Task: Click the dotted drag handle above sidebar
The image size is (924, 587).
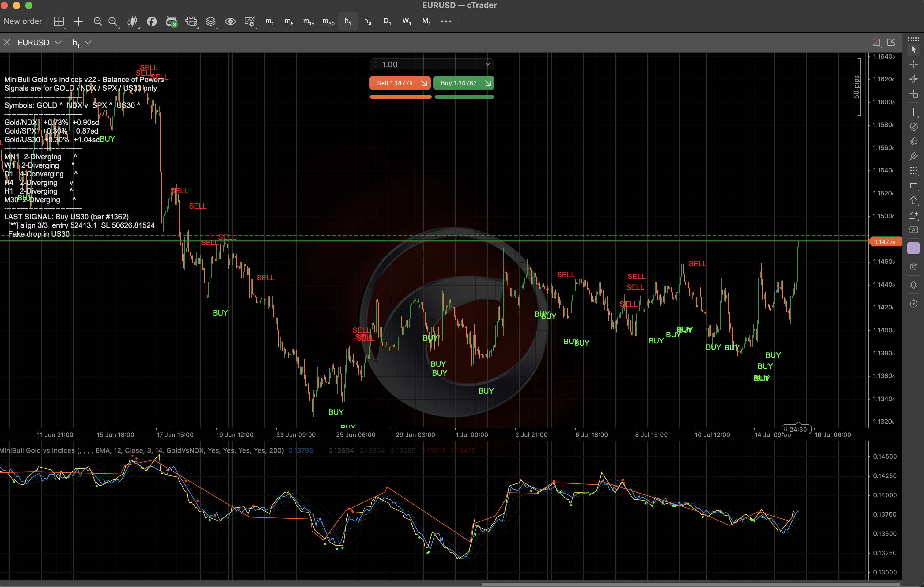Action: (x=913, y=39)
